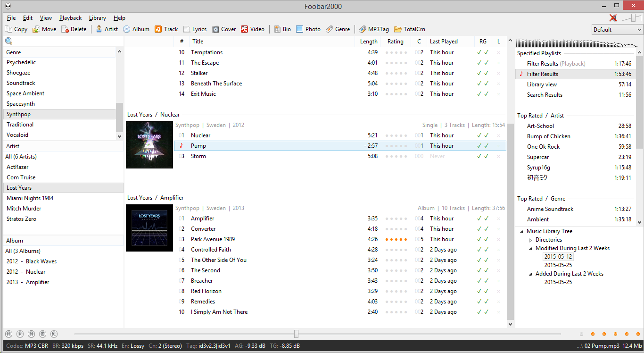Click the Bio toolbar icon
This screenshot has height=353, width=644.
pyautogui.click(x=278, y=29)
